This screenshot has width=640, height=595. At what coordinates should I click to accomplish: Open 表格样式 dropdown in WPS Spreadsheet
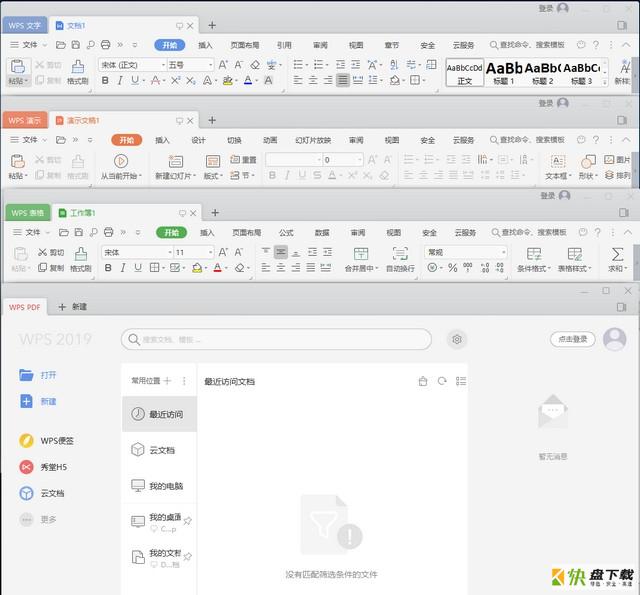pos(574,260)
